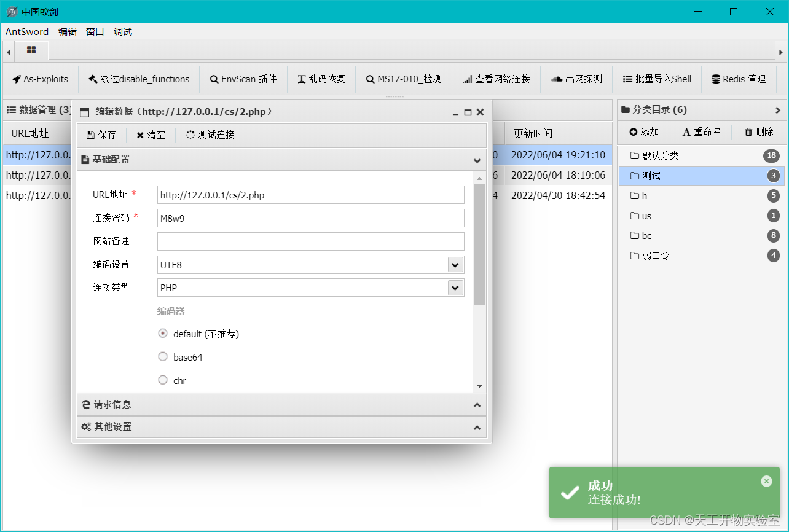Open the 乱码恢复 garbled text recovery tool

tap(321, 79)
